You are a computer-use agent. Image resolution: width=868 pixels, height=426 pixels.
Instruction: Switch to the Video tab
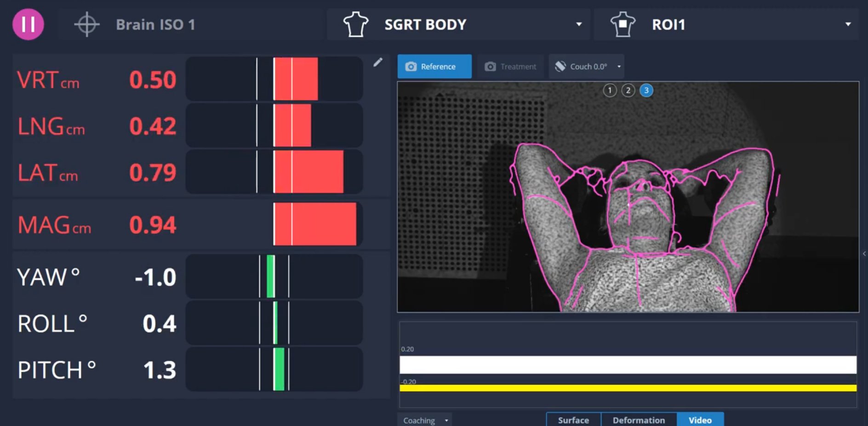click(700, 420)
